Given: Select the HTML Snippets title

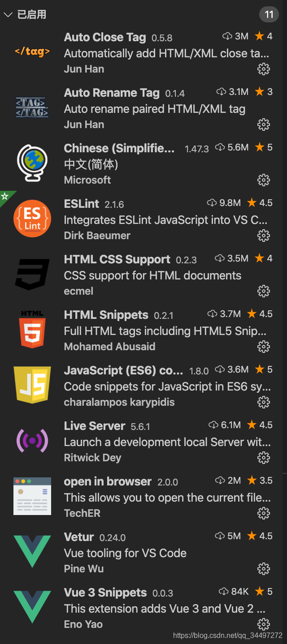Looking at the screenshot, I should pos(106,315).
